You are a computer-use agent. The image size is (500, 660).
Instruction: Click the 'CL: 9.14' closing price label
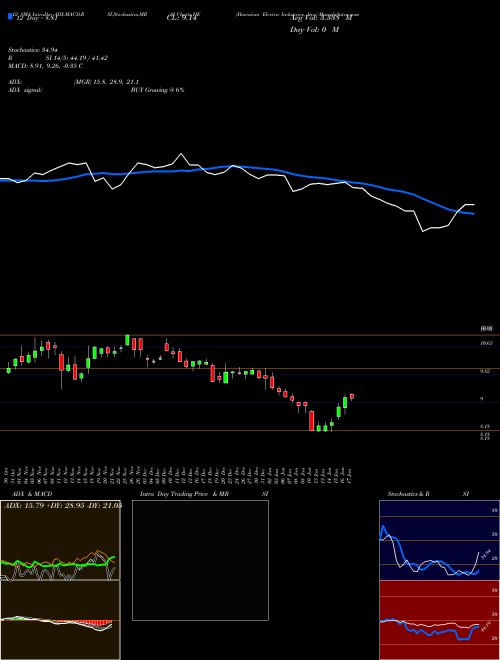click(182, 18)
